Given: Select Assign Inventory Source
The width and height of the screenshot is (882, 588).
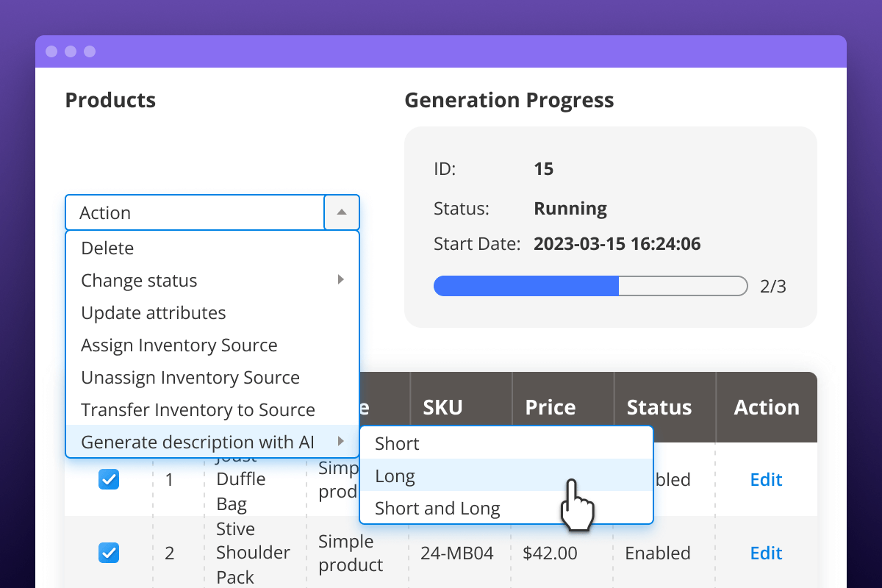Looking at the screenshot, I should point(179,345).
